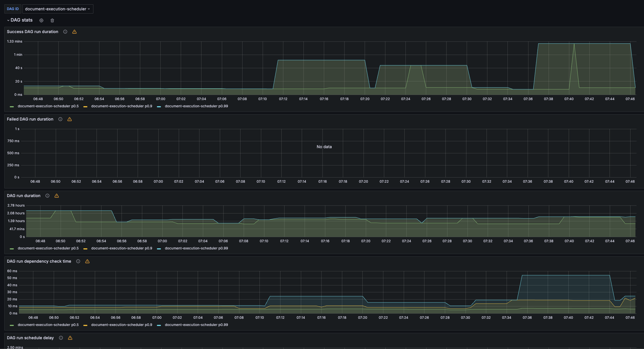Click the DAG stats row trash icon
The height and width of the screenshot is (349, 644).
tap(52, 20)
